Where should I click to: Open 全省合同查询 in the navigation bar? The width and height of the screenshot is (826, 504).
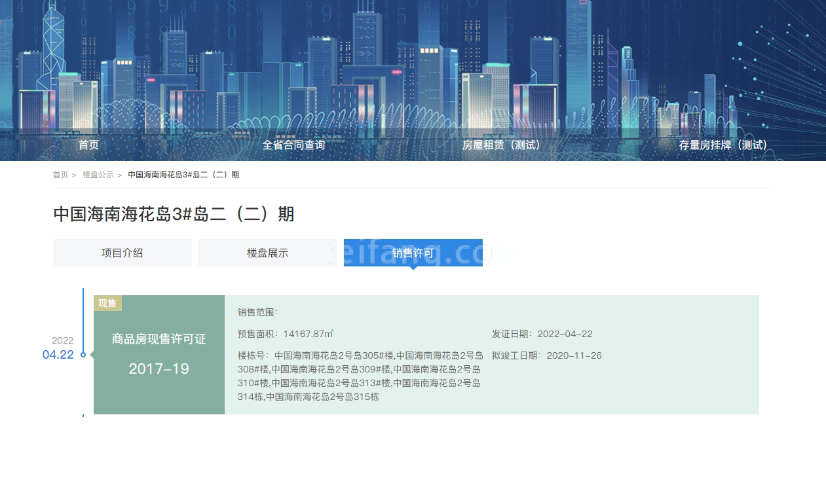point(293,145)
